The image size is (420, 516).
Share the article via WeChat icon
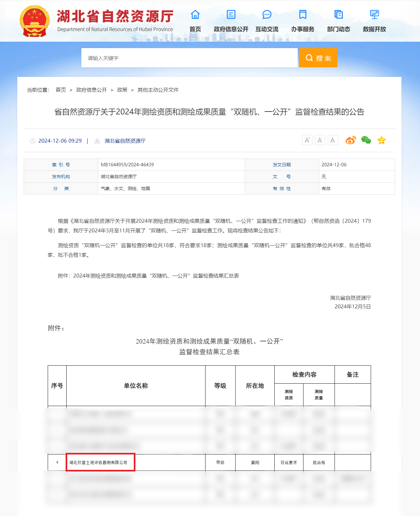click(x=366, y=140)
